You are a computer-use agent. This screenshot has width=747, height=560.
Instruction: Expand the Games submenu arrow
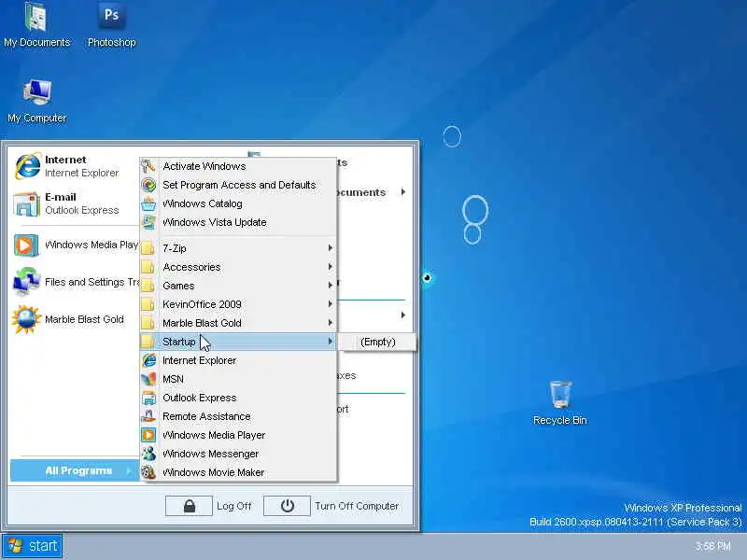point(330,286)
